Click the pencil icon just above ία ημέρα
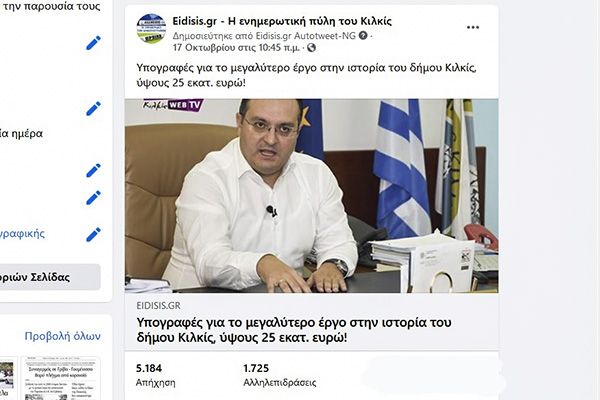 click(x=93, y=109)
